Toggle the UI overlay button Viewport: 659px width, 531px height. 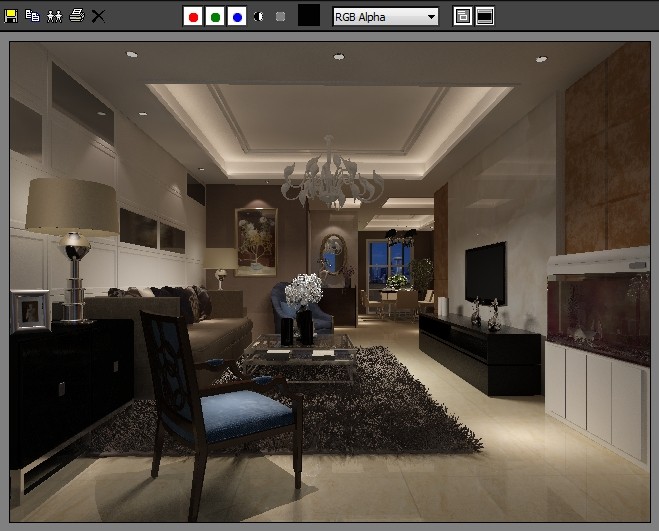click(x=463, y=16)
